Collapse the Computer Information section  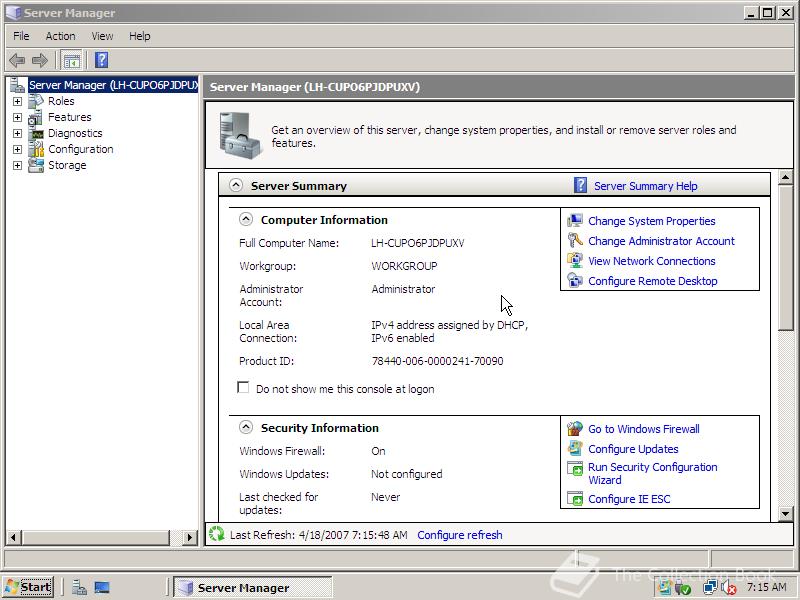click(246, 219)
